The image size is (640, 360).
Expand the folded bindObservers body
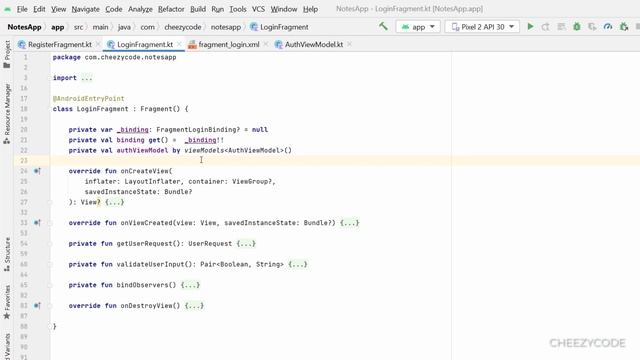[x=190, y=285]
